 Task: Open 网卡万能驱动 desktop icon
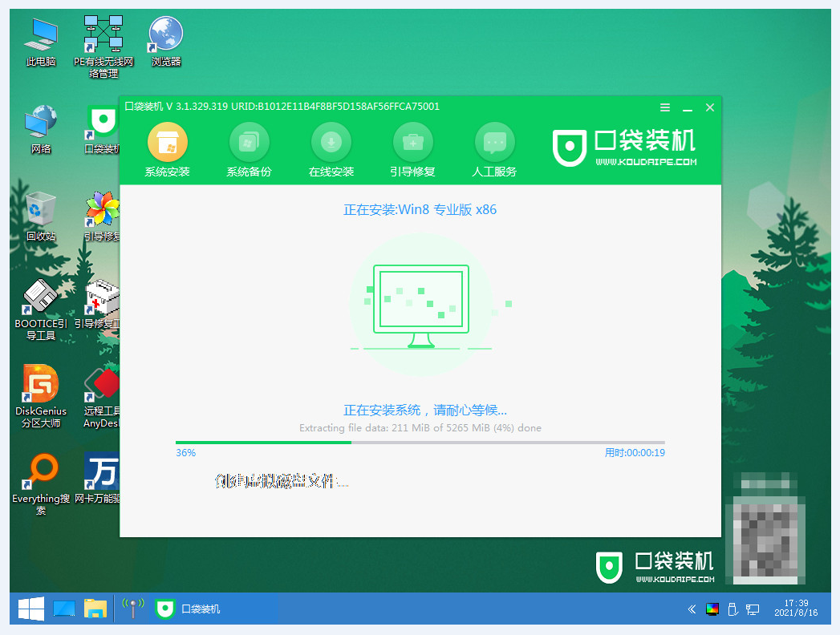click(x=98, y=478)
